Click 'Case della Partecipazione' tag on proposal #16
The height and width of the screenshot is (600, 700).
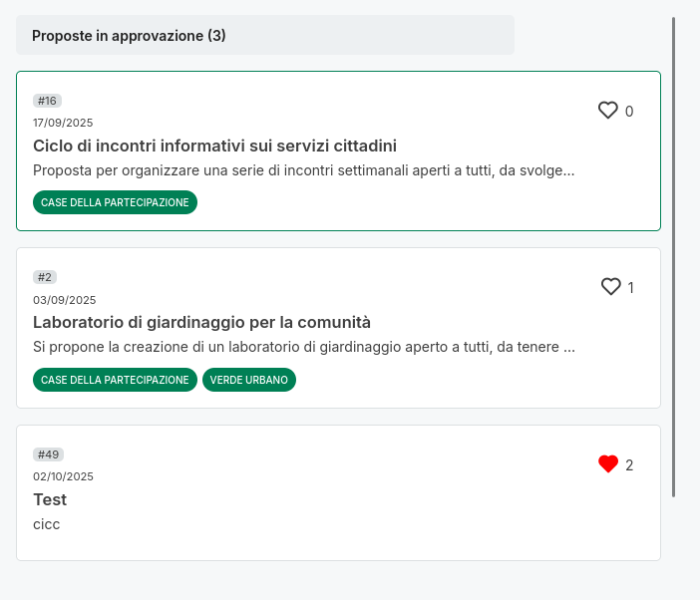point(115,202)
